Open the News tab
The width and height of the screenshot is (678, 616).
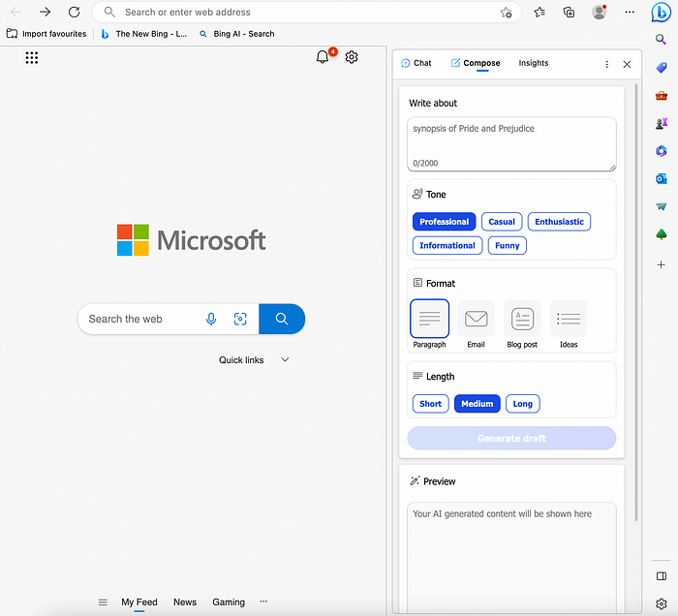point(185,602)
